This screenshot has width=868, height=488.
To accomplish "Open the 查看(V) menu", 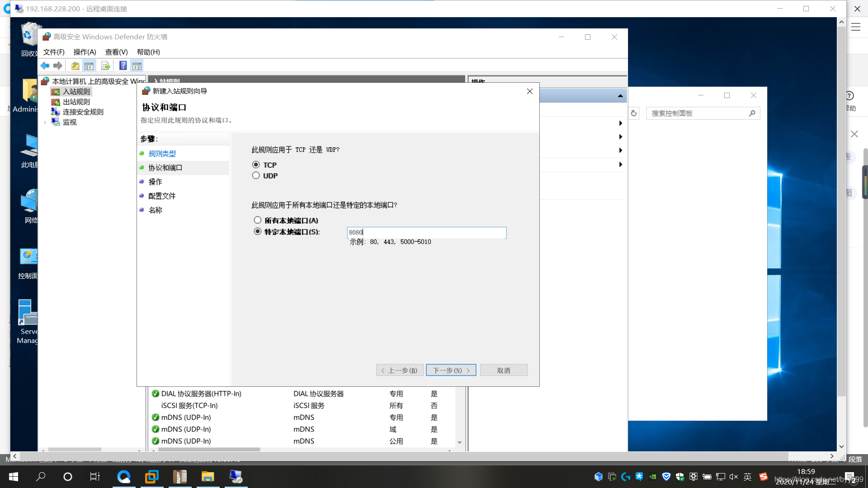I will [x=116, y=52].
